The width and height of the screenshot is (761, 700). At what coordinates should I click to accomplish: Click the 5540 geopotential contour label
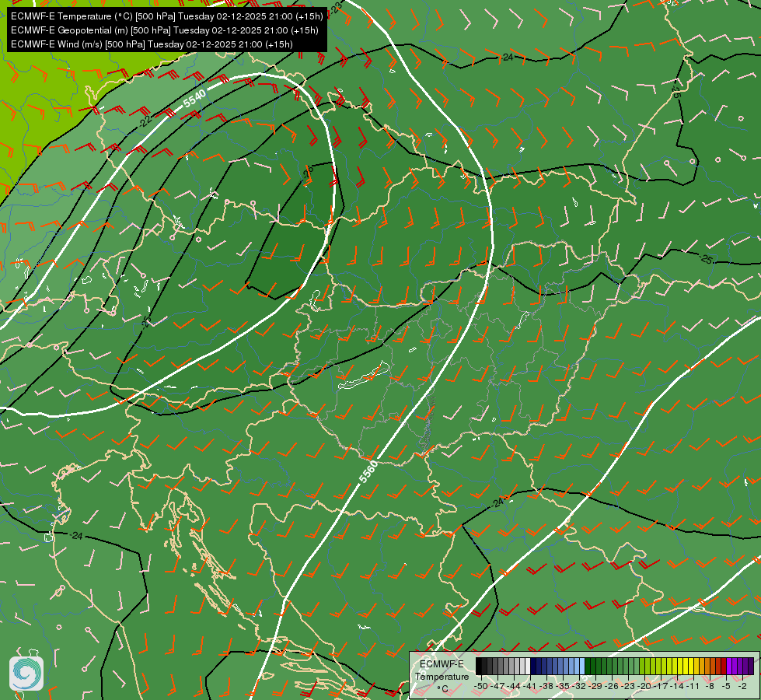pyautogui.click(x=194, y=99)
